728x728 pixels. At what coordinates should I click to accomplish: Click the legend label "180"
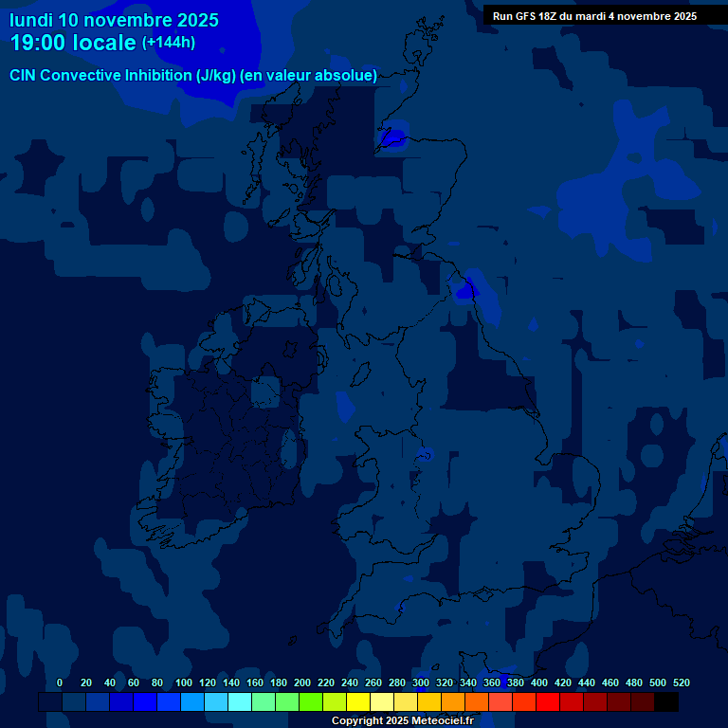pyautogui.click(x=279, y=682)
